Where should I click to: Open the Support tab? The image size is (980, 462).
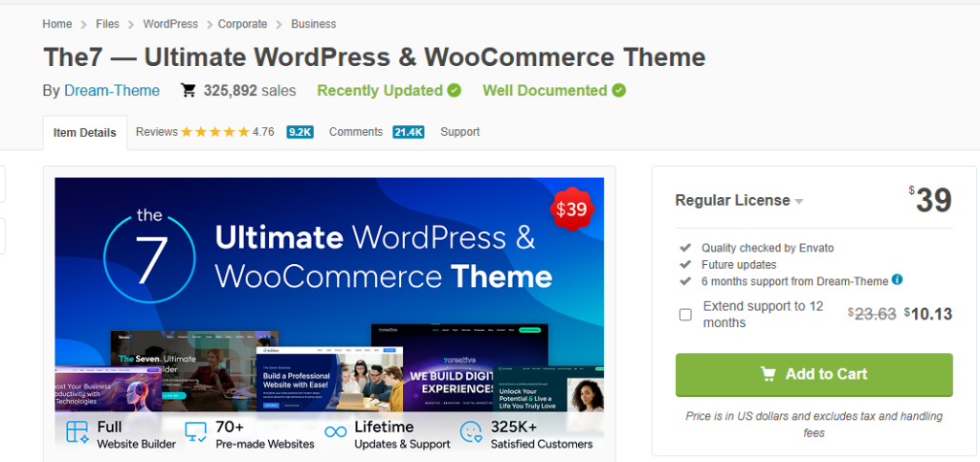pos(459,132)
